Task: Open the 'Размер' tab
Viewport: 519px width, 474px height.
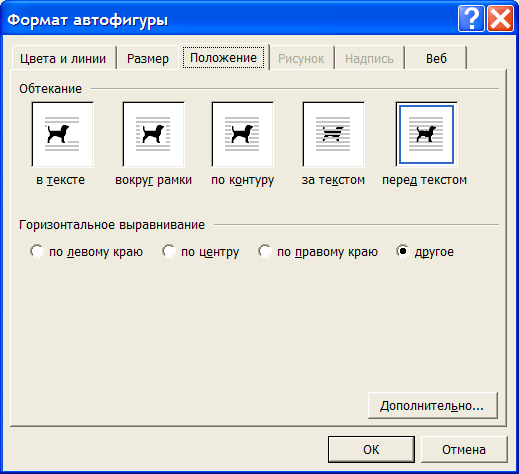Action: point(148,58)
